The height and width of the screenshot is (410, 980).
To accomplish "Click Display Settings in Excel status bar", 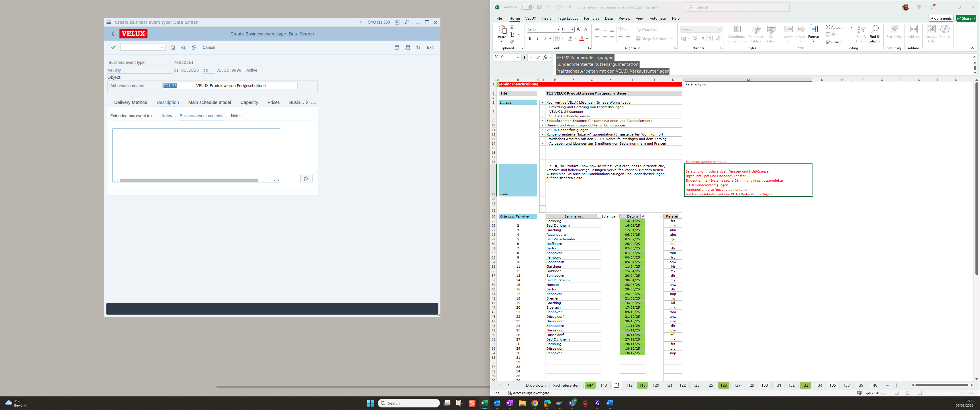I will click(x=871, y=393).
